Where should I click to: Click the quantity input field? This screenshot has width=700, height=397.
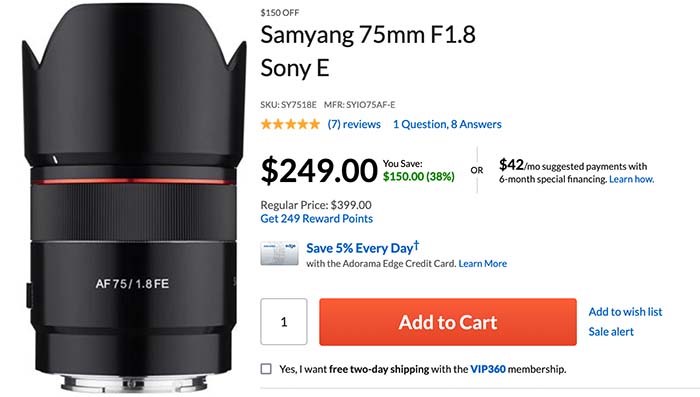[284, 322]
